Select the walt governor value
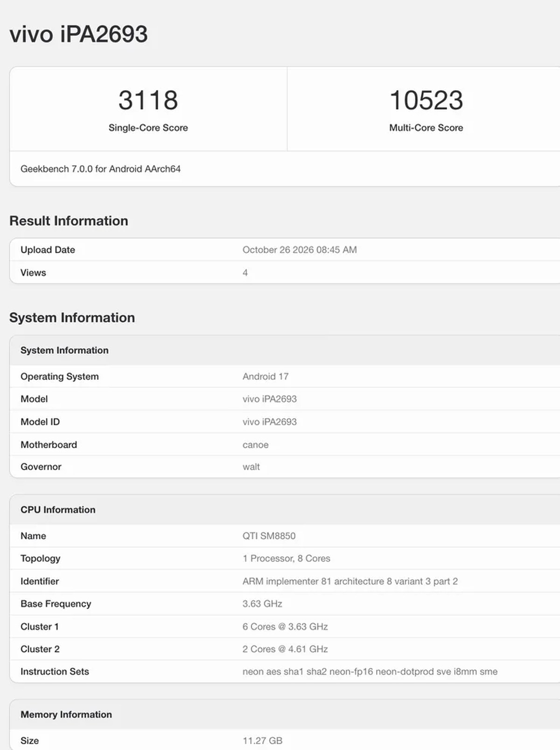This screenshot has width=560, height=750. tap(251, 467)
